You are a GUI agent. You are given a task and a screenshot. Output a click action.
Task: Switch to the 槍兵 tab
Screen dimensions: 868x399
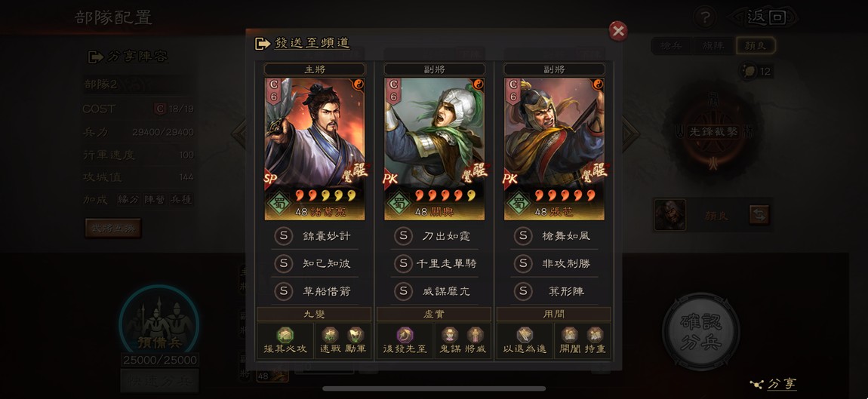(x=672, y=46)
